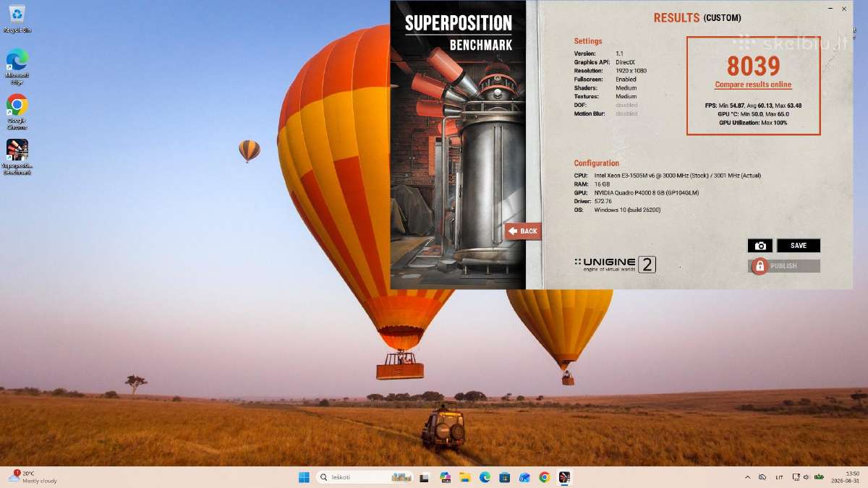This screenshot has width=868, height=488.
Task: Click the SAVE button
Action: tap(799, 246)
